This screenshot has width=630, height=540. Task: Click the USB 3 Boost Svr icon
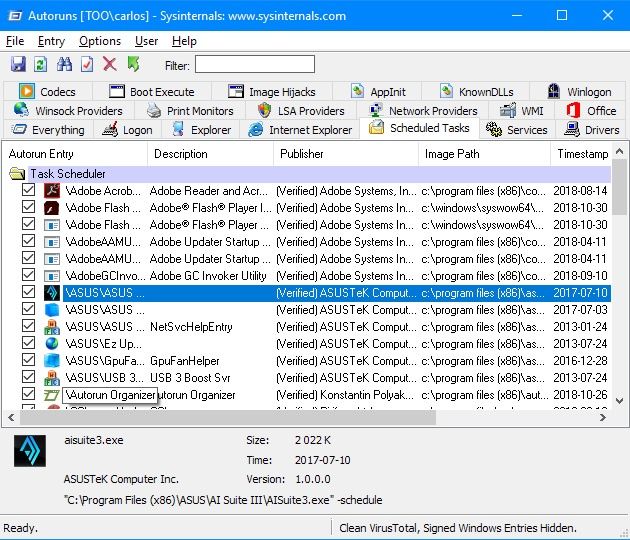52,378
